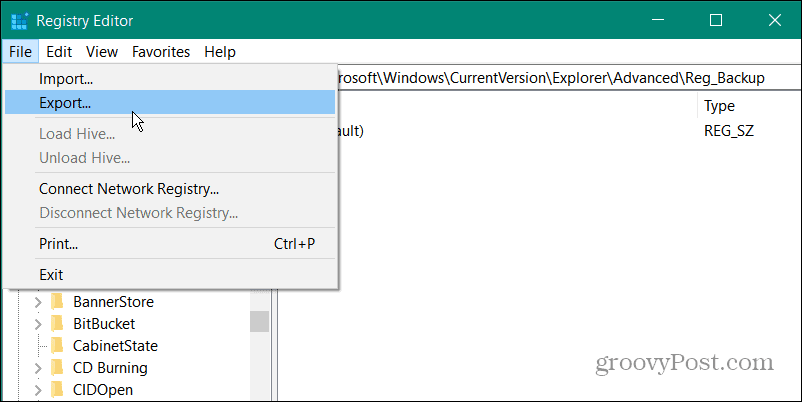Open the Edit menu
The height and width of the screenshot is (402, 802).
pos(59,52)
